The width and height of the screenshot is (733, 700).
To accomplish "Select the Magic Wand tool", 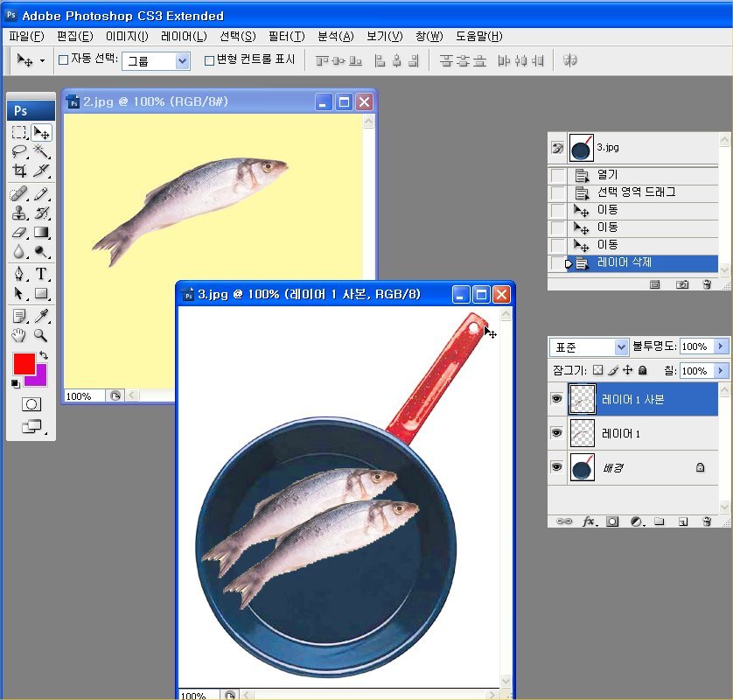I will [x=41, y=152].
